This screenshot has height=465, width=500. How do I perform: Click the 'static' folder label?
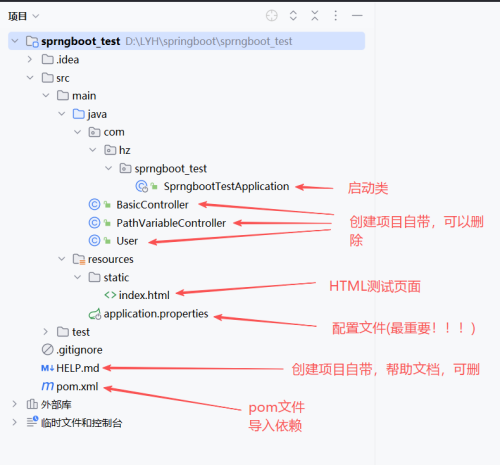[116, 277]
